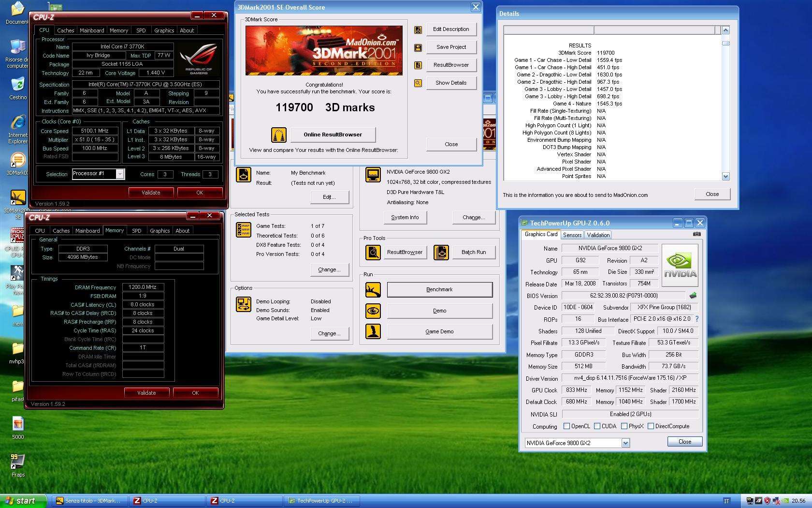Open SPD tab in bottom CPU-Z window
The image size is (812, 508).
[137, 231]
